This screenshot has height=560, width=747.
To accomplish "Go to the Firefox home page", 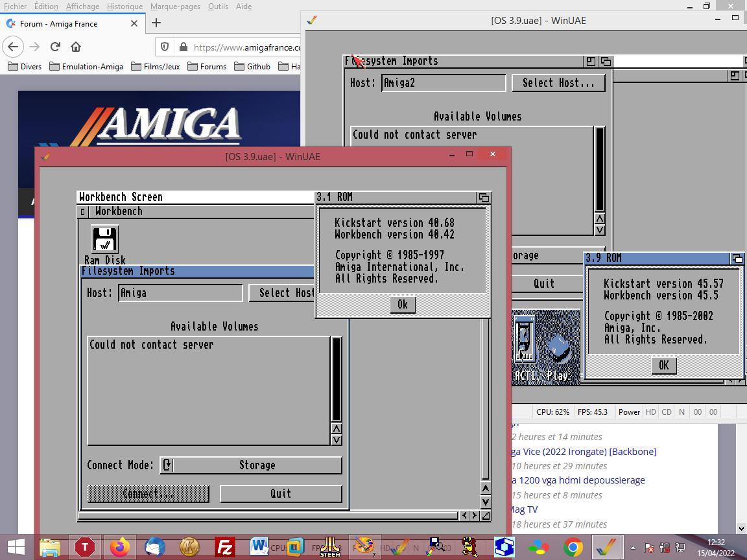I will coord(76,47).
